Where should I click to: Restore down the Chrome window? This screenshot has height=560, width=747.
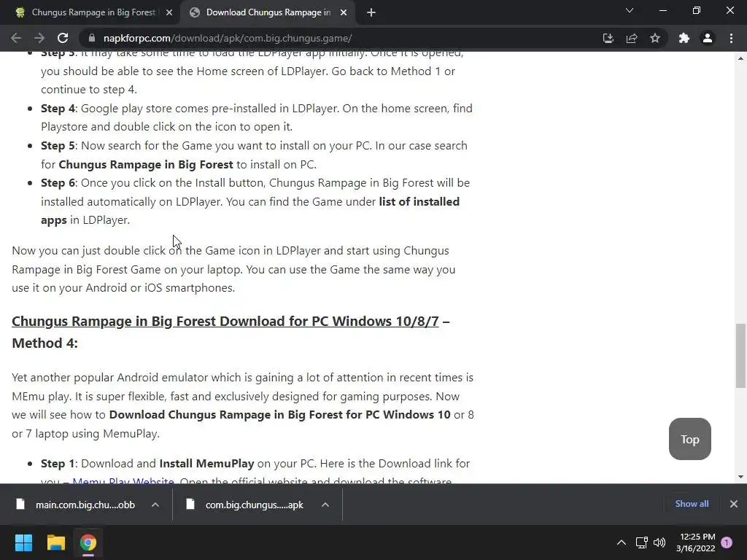pyautogui.click(x=697, y=10)
